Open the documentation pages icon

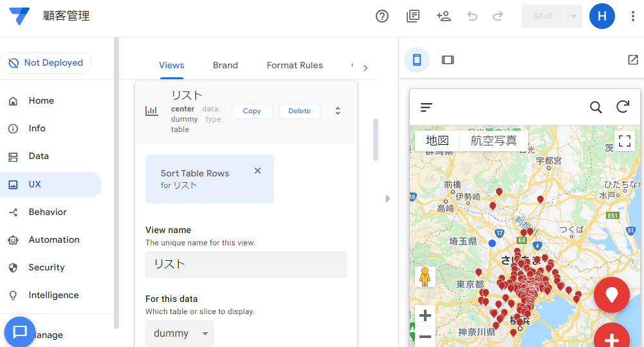[413, 16]
